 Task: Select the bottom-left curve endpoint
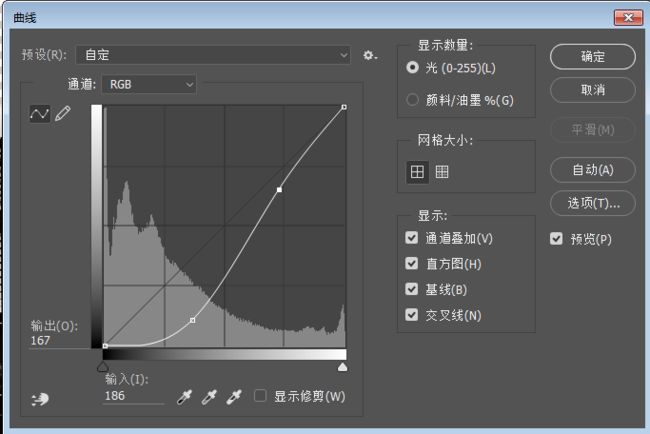(x=105, y=346)
